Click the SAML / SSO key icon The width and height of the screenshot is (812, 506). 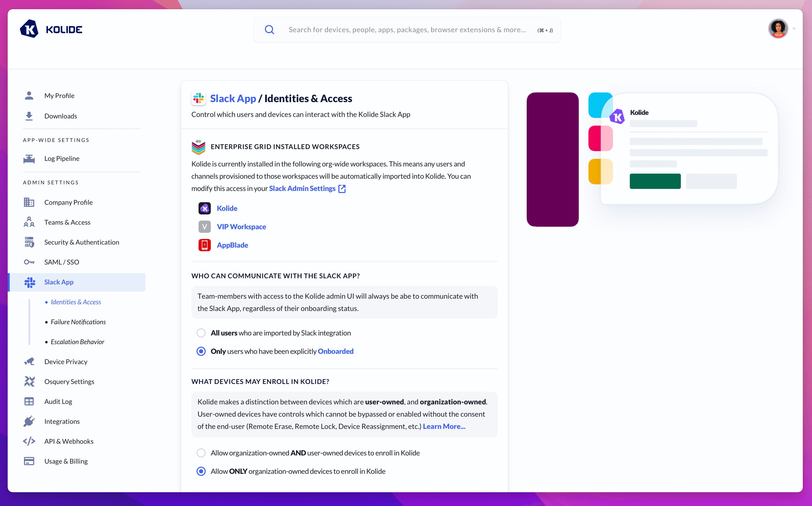click(29, 262)
